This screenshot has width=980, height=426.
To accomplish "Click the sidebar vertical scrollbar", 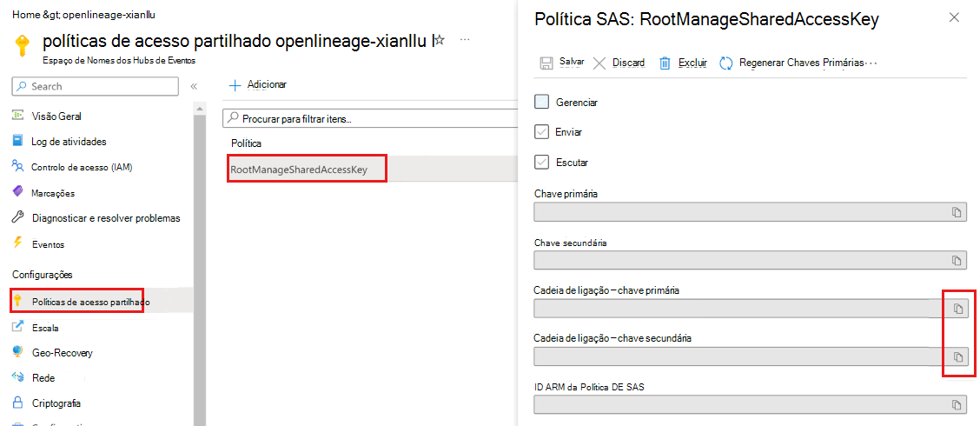I will point(200,261).
